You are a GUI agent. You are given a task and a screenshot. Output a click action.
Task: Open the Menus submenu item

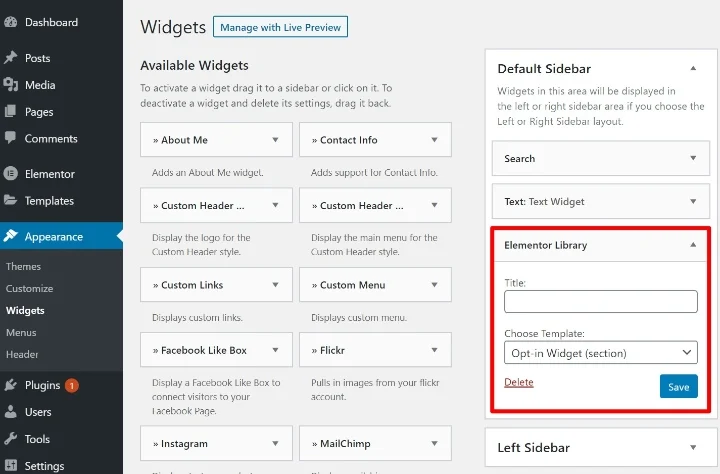click(x=21, y=333)
